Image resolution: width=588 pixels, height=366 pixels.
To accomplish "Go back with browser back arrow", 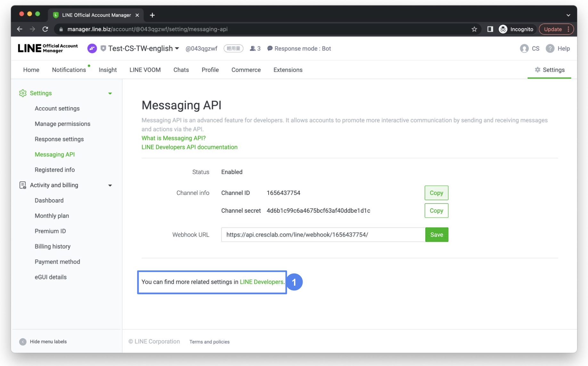I will [20, 29].
